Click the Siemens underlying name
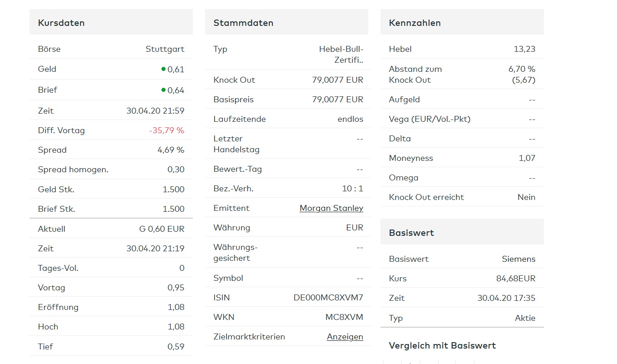 click(x=518, y=259)
